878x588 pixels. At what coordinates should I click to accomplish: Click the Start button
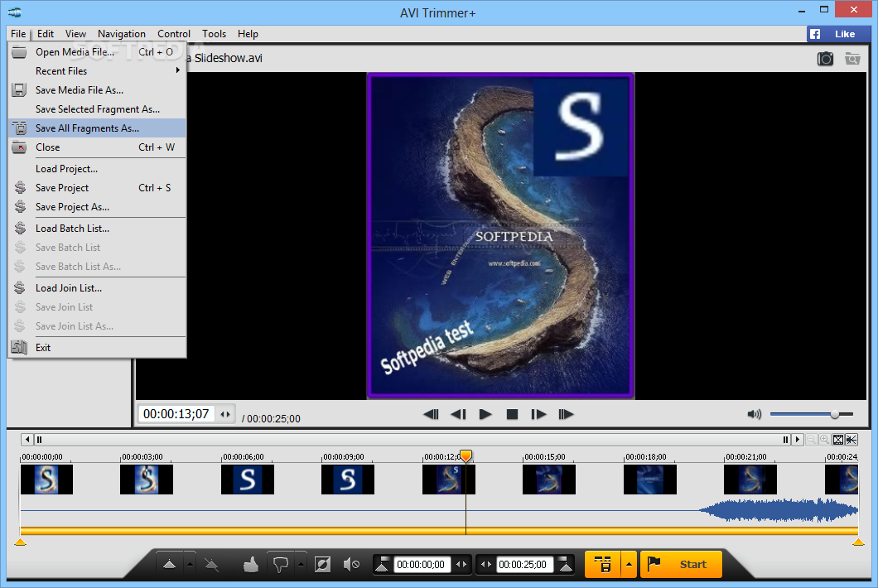(x=680, y=565)
